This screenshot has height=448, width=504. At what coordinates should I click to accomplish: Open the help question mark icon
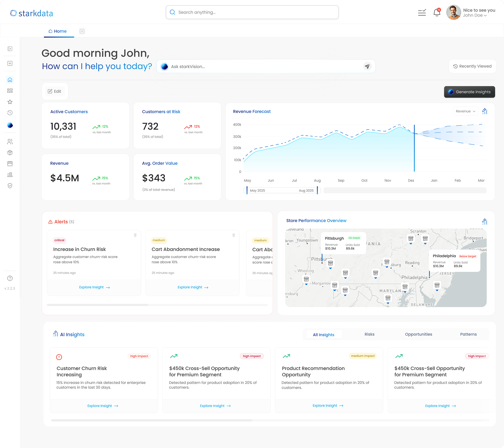10,278
